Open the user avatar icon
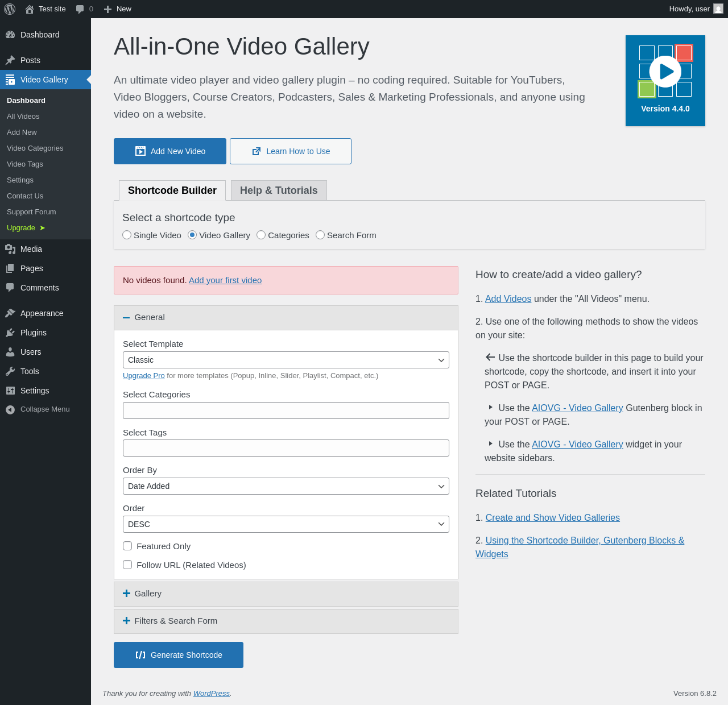Screen dimensions: 728x705 718,9
